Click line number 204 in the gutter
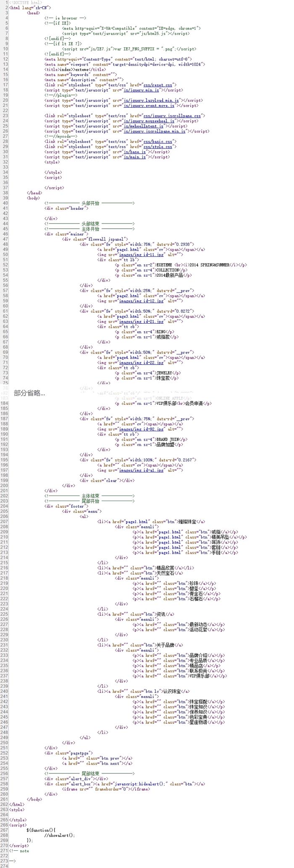 click(x=4, y=506)
